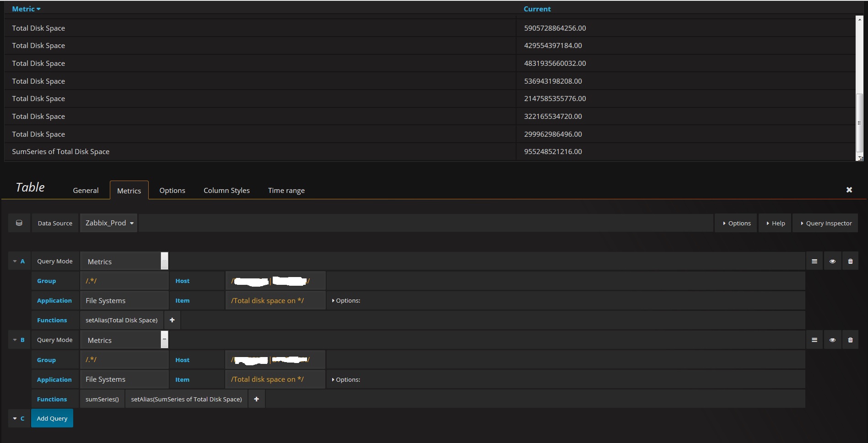The width and height of the screenshot is (868, 443).
Task: Open the Help panel
Action: pyautogui.click(x=775, y=223)
